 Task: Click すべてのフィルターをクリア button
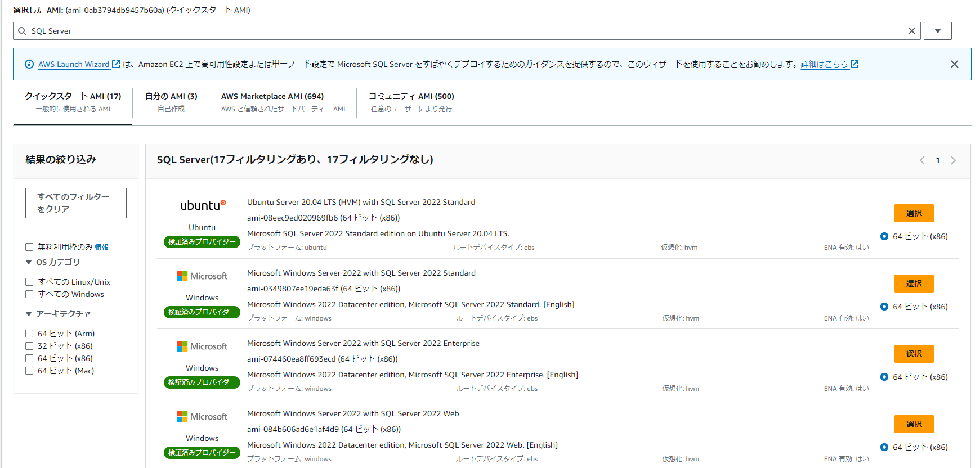(x=76, y=203)
